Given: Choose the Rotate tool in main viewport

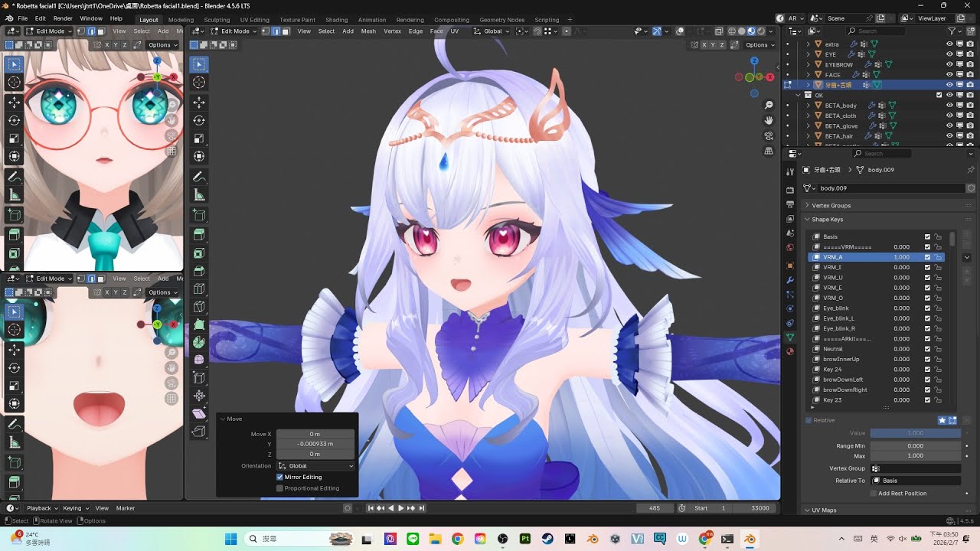Looking at the screenshot, I should 199,120.
